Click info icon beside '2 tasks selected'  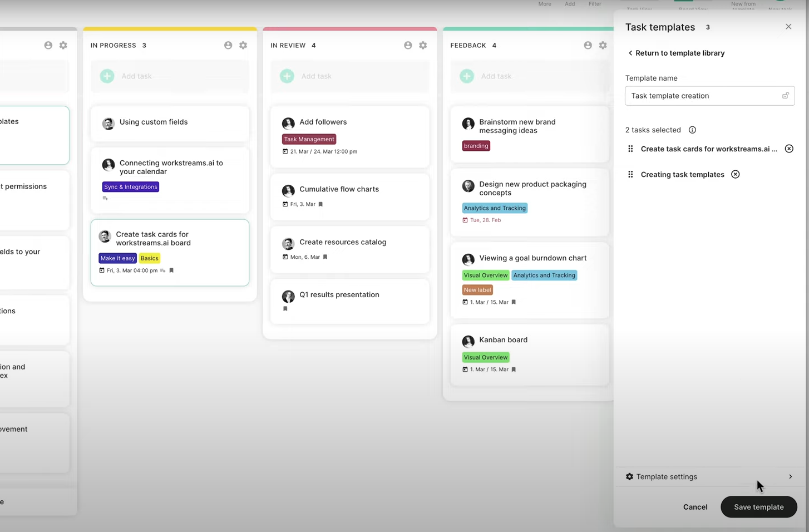point(692,130)
